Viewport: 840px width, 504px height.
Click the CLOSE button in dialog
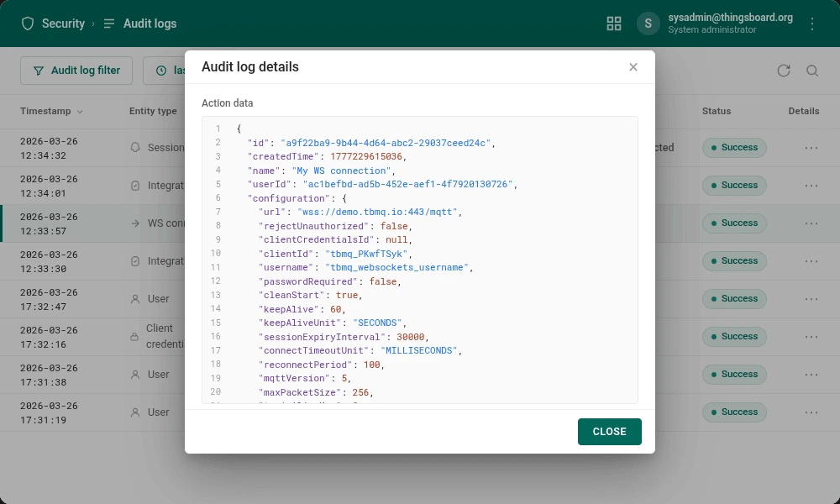point(609,432)
